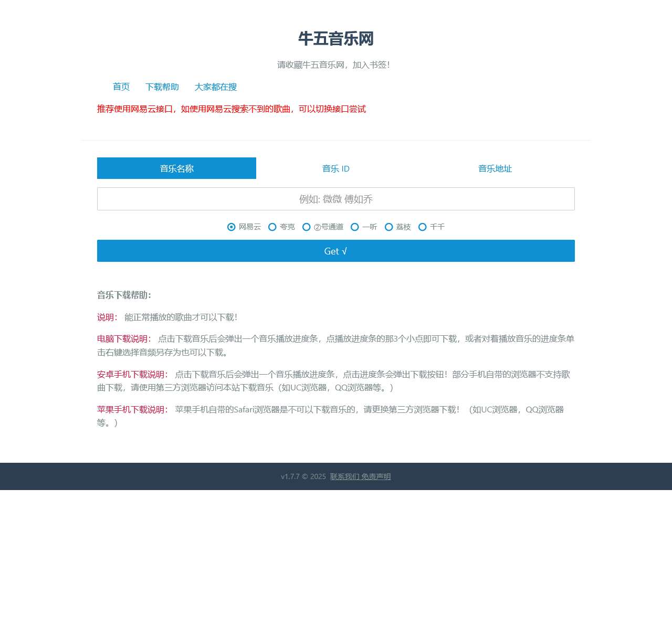
Task: Click the red 网易云接口 notice text
Action: pyautogui.click(x=231, y=109)
